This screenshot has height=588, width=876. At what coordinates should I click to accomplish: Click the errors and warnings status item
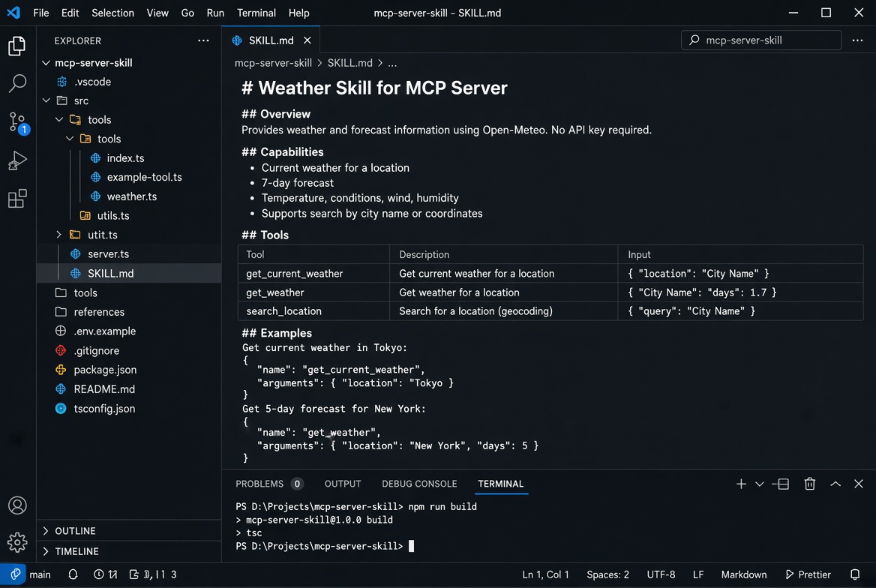click(x=106, y=574)
